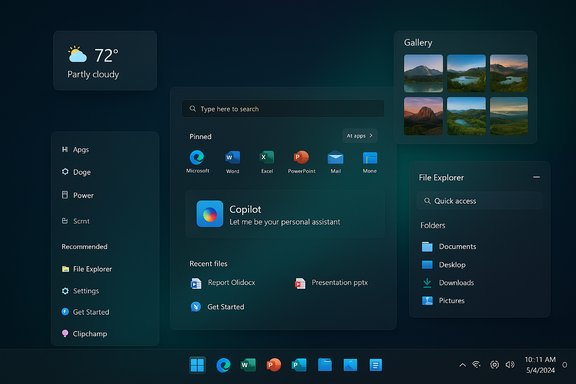This screenshot has height=384, width=576.
Task: Open the snowy mountain lake Gallery thumbnail
Action: tap(423, 73)
